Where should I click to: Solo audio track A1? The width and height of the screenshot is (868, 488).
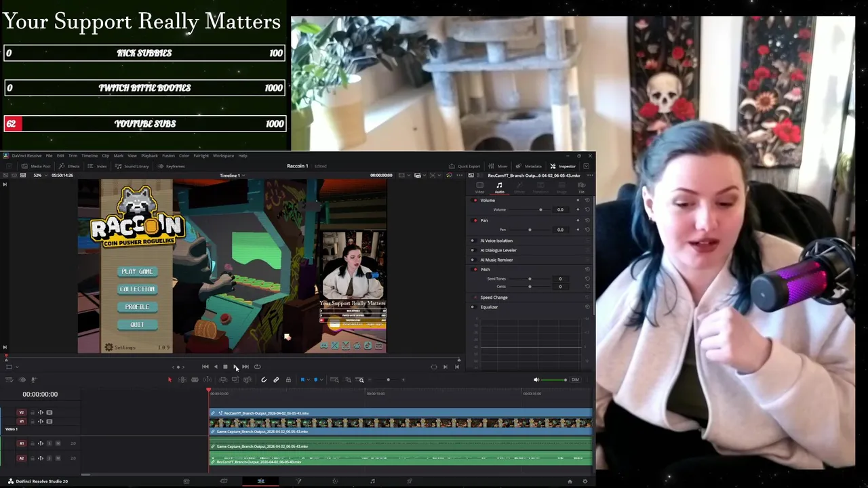point(50,443)
